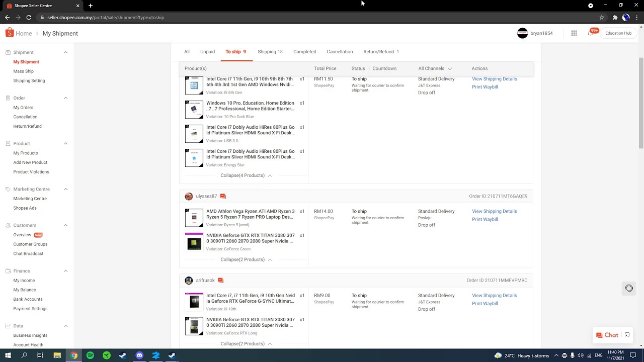This screenshot has height=362, width=644.
Task: Go to My Products
Action: (x=26, y=153)
